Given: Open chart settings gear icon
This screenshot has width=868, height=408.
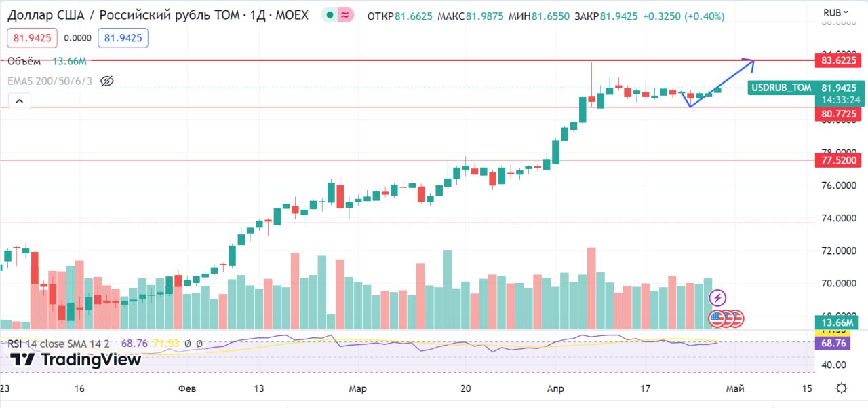Looking at the screenshot, I should (x=841, y=388).
